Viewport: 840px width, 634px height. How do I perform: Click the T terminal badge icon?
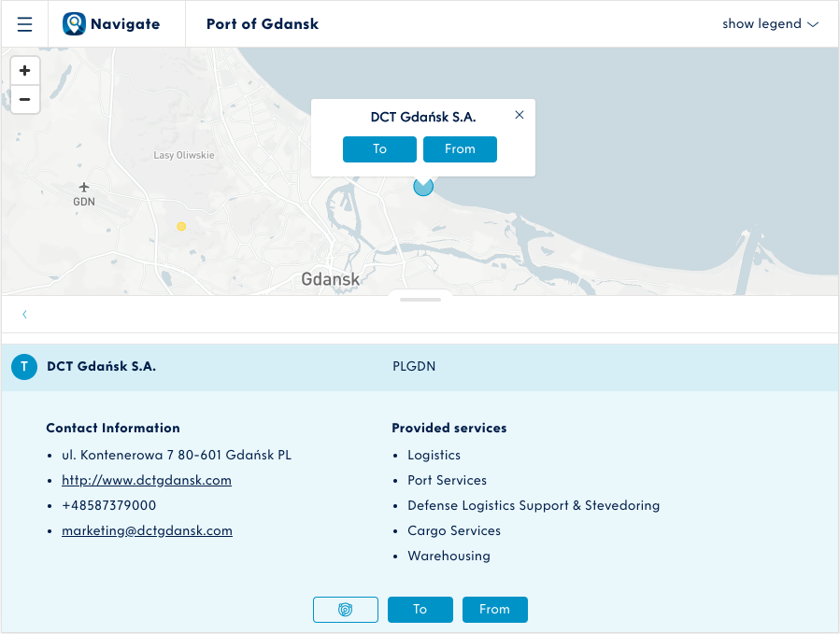coord(24,367)
